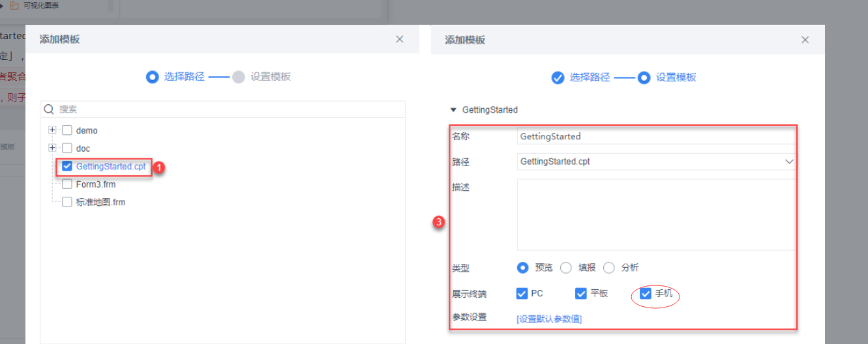Uncheck the 手机 checkbox
The width and height of the screenshot is (868, 344).
[646, 293]
